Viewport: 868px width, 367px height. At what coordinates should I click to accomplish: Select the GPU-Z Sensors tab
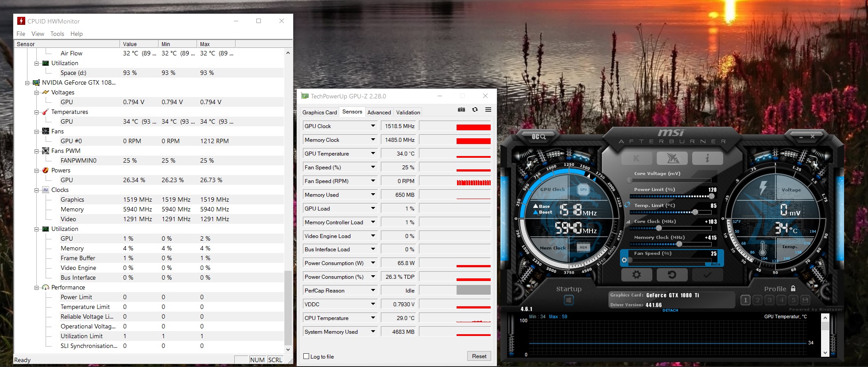[x=352, y=112]
